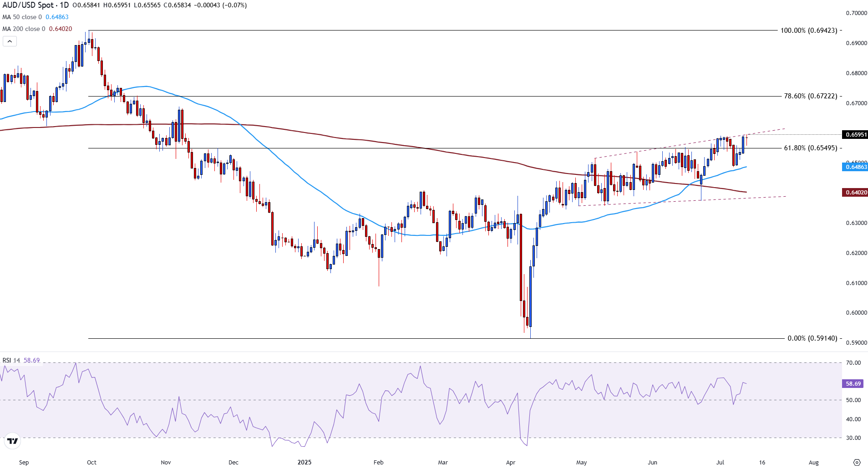Select the MA 50 close legend

[x=22, y=17]
